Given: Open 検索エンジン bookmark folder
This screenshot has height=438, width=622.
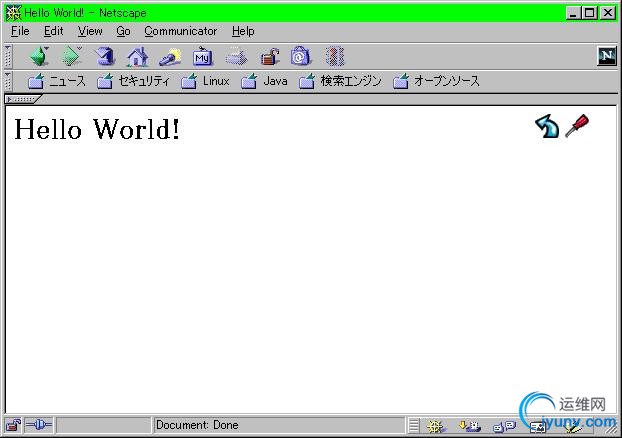Looking at the screenshot, I should click(x=340, y=81).
